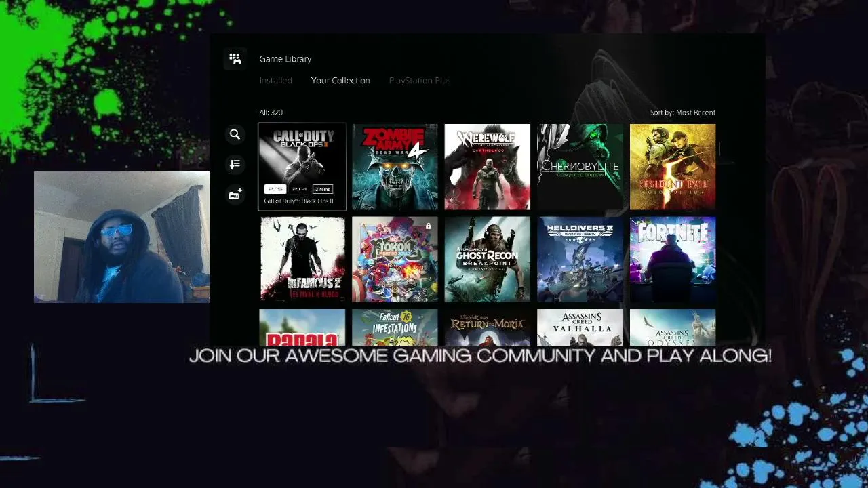
Task: Choose the Return to Moria tile
Action: 488,327
